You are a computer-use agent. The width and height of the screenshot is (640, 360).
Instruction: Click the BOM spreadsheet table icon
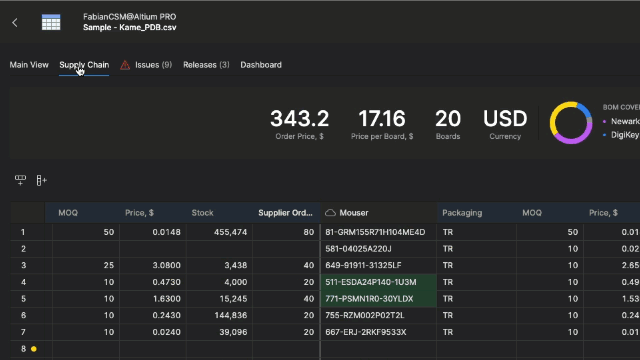click(51, 22)
